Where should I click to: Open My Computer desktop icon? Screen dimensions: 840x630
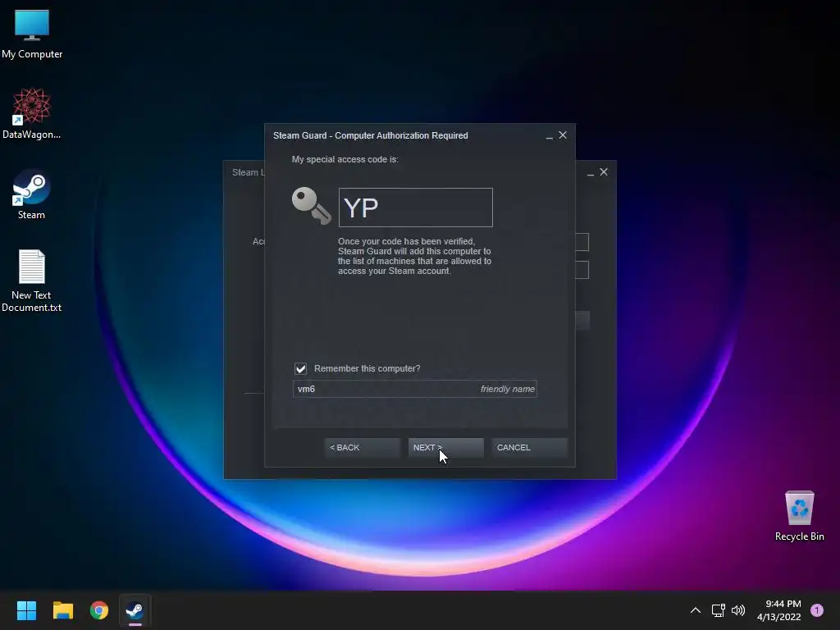pyautogui.click(x=32, y=34)
